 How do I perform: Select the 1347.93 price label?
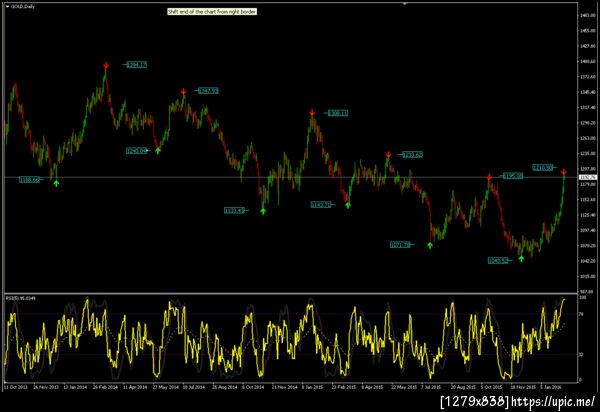click(208, 91)
